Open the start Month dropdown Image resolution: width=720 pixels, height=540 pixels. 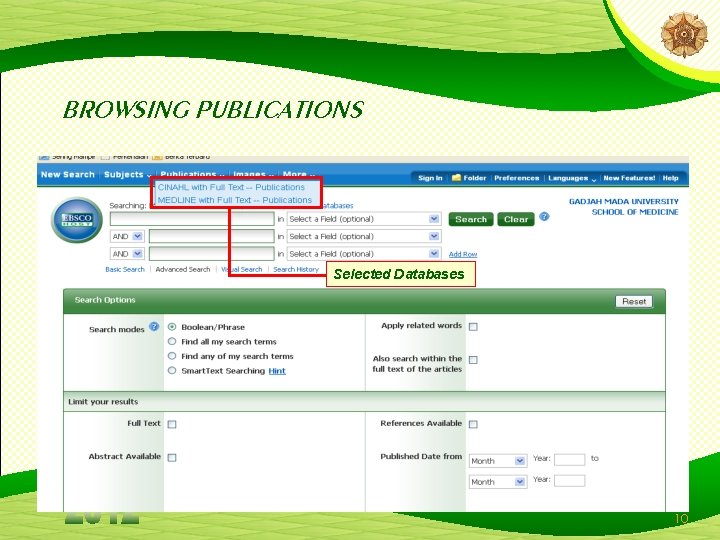tap(498, 461)
